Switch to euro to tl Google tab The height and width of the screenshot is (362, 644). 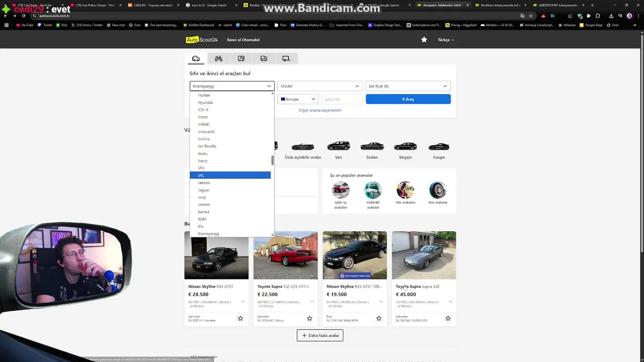(210, 5)
